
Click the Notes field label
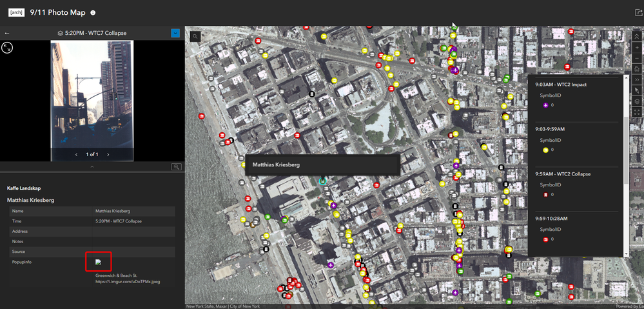click(18, 241)
